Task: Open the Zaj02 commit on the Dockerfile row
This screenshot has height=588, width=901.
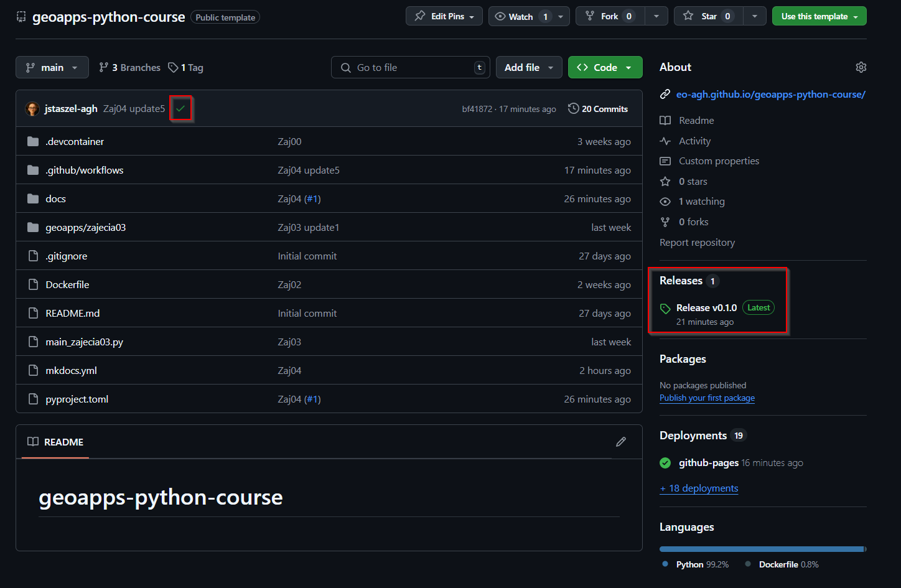Action: 289,285
